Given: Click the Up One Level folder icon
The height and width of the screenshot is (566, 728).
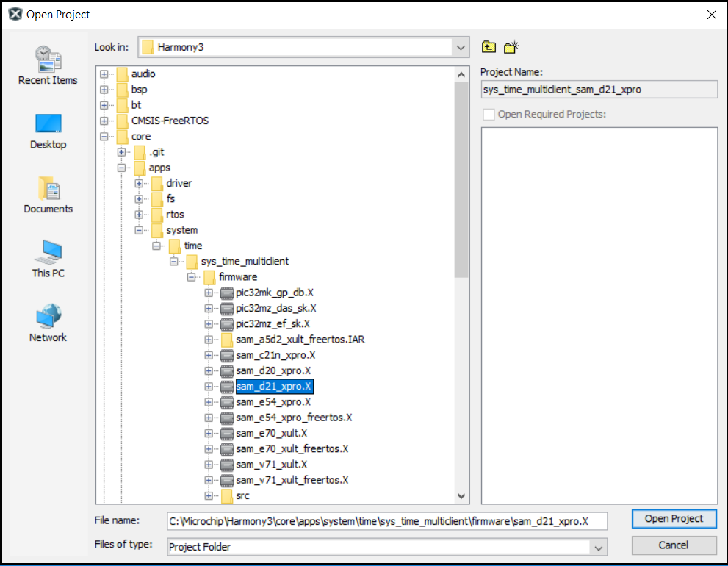Looking at the screenshot, I should (489, 47).
